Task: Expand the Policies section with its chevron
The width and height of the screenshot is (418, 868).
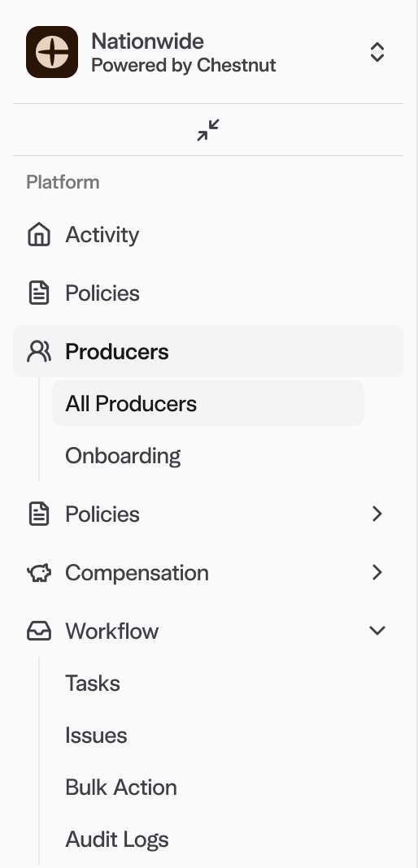Action: 377,514
